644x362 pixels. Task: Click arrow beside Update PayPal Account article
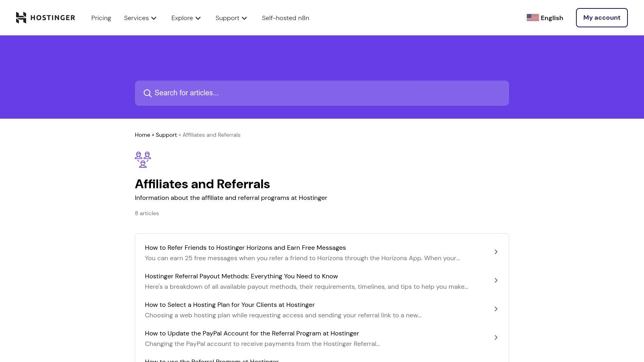tap(496, 337)
